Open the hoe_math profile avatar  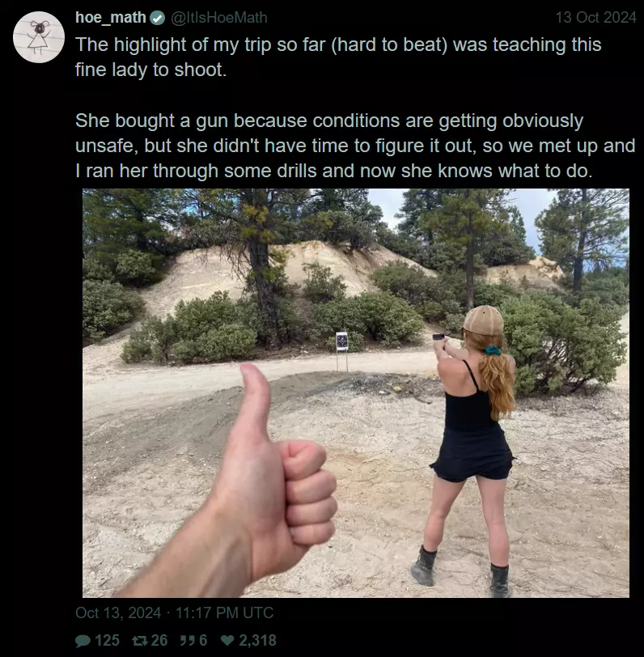[x=39, y=37]
